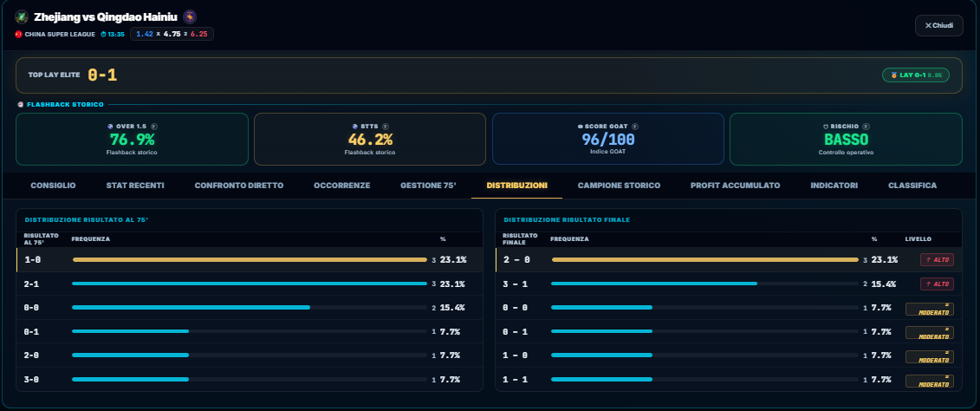980x411 pixels.
Task: Select the Confronto Diretto tab
Action: 239,186
